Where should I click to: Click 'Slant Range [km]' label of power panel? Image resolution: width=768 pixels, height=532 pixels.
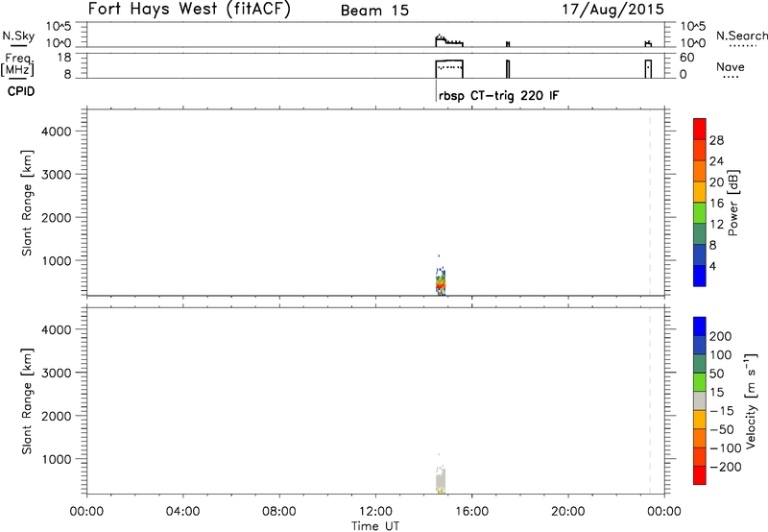(27, 203)
